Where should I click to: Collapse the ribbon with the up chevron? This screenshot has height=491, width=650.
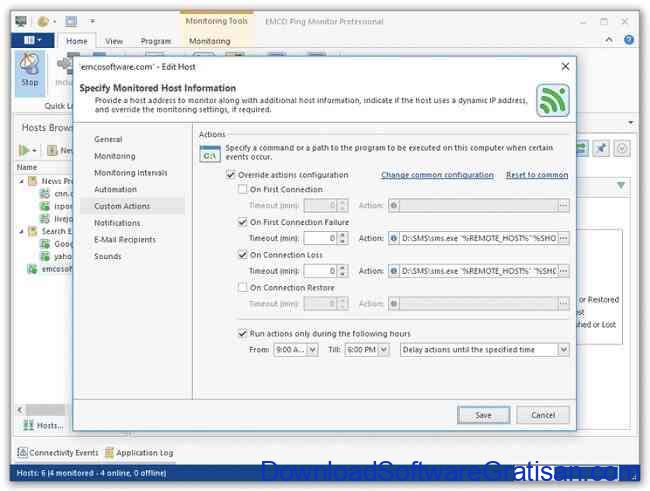click(609, 40)
